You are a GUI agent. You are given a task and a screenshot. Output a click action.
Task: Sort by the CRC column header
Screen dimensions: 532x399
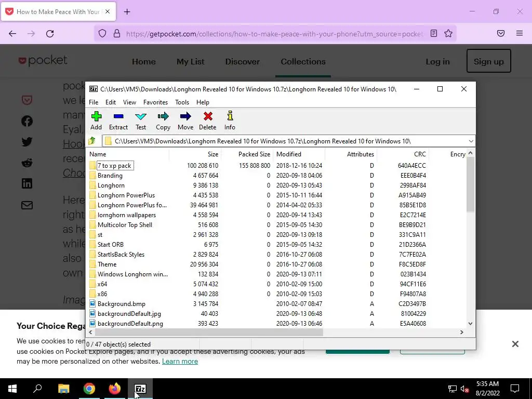403,154
